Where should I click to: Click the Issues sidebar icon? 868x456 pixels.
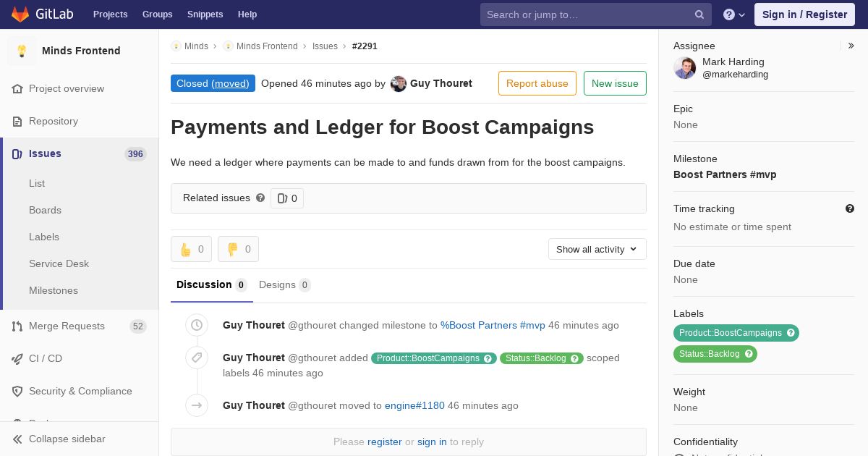[x=17, y=153]
